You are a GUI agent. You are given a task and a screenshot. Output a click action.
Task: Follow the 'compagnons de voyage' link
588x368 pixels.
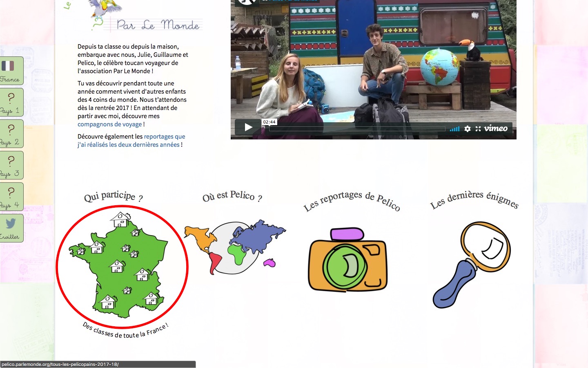(x=110, y=124)
